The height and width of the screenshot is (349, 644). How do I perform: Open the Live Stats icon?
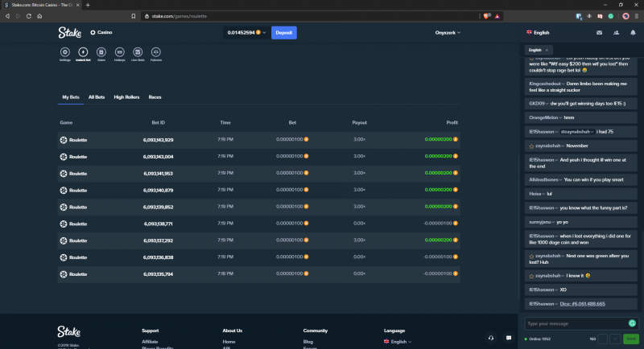[138, 52]
